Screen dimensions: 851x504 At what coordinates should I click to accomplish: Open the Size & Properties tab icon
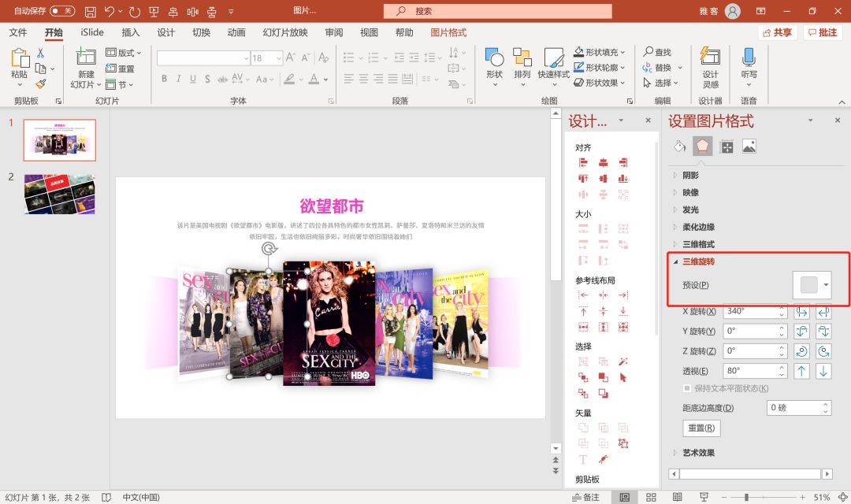coord(727,146)
